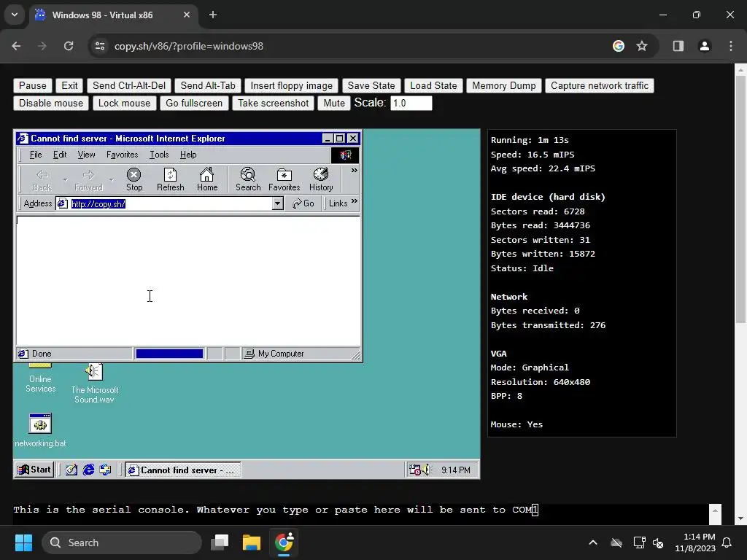Open the IE Favorites menu

click(x=122, y=155)
